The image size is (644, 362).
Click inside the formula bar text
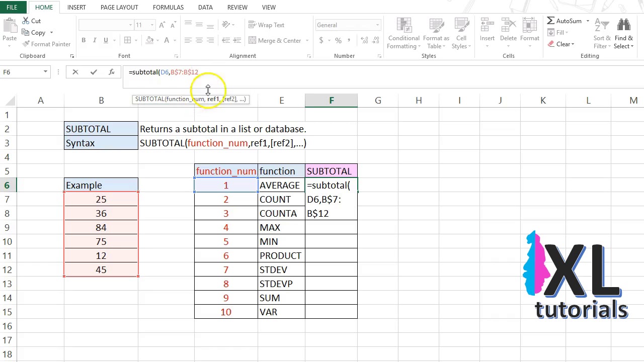pos(164,72)
